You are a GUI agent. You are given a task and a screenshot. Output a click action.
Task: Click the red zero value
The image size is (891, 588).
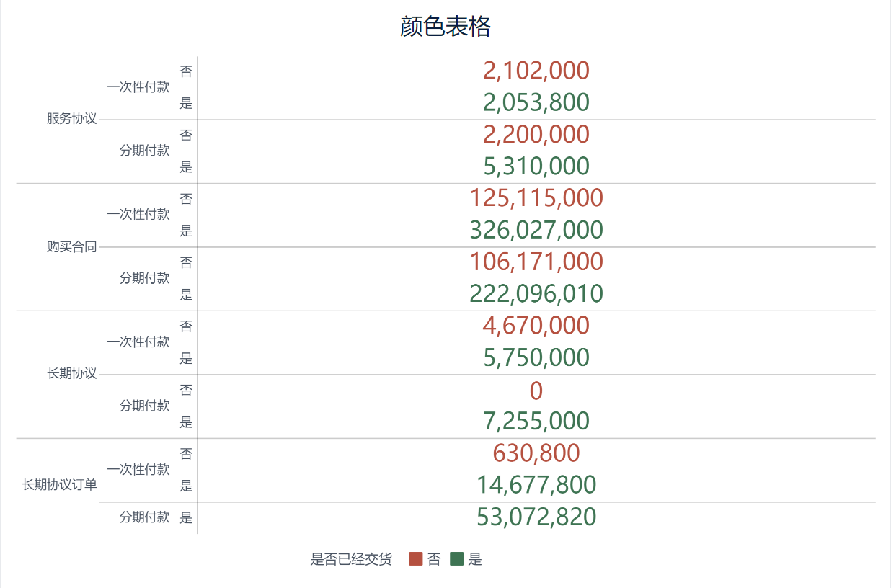[536, 391]
